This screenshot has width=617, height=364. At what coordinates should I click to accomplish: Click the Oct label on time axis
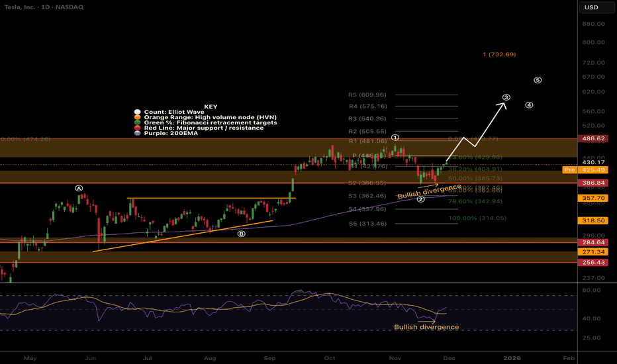[x=329, y=357]
